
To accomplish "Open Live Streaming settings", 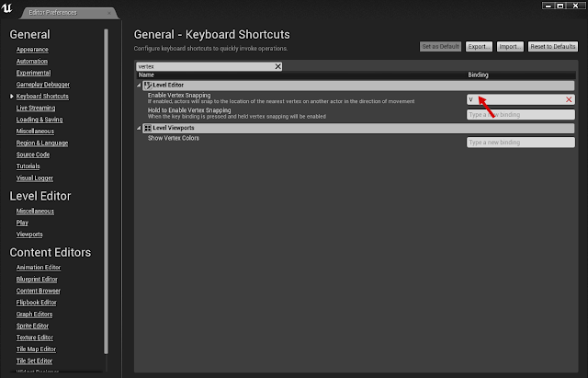I will click(36, 108).
